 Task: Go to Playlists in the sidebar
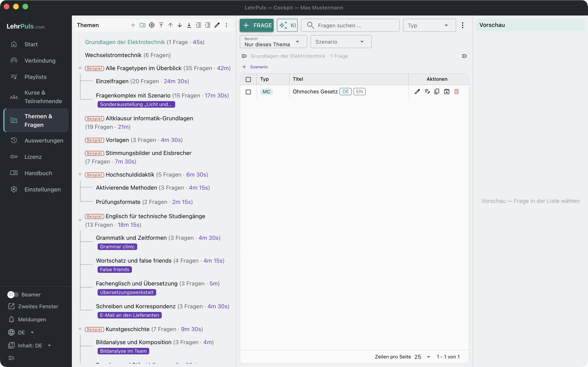(x=36, y=77)
